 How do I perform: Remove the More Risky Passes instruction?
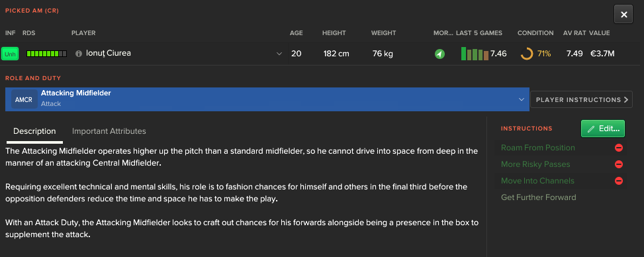(x=619, y=164)
